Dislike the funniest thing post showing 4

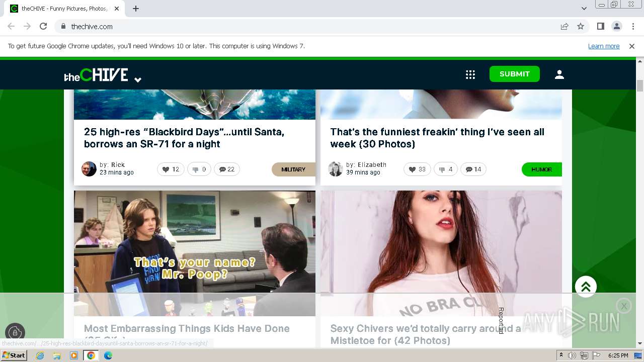pyautogui.click(x=446, y=169)
